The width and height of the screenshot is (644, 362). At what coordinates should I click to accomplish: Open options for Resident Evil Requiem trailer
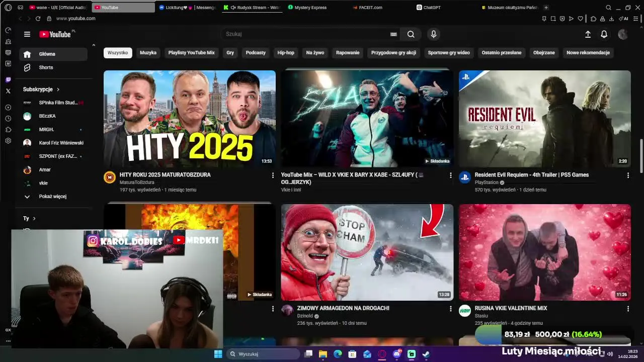628,175
